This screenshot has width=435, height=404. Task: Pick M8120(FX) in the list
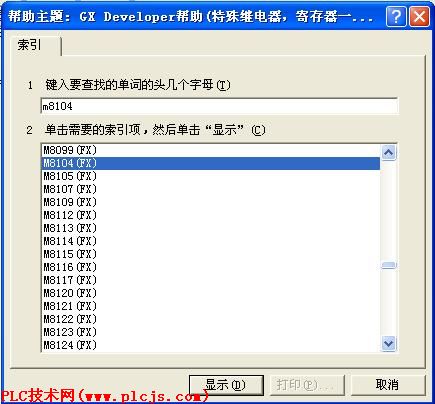click(211, 293)
